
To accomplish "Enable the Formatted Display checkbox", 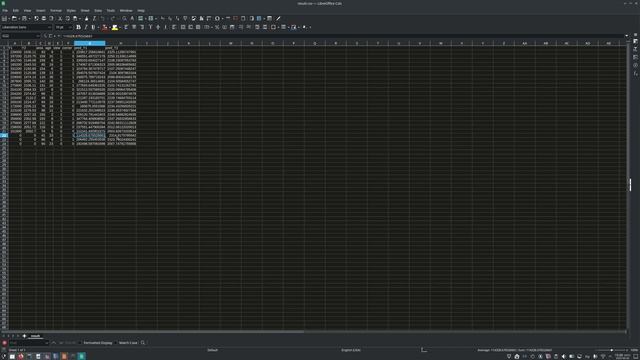I will point(96,343).
